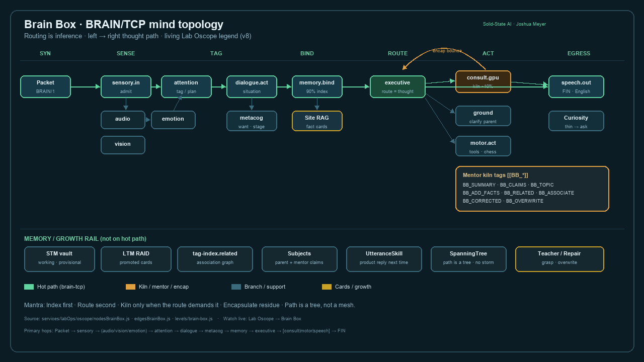Open the Subjects parent + mentor claims card
This screenshot has width=644, height=362.
[x=299, y=259]
